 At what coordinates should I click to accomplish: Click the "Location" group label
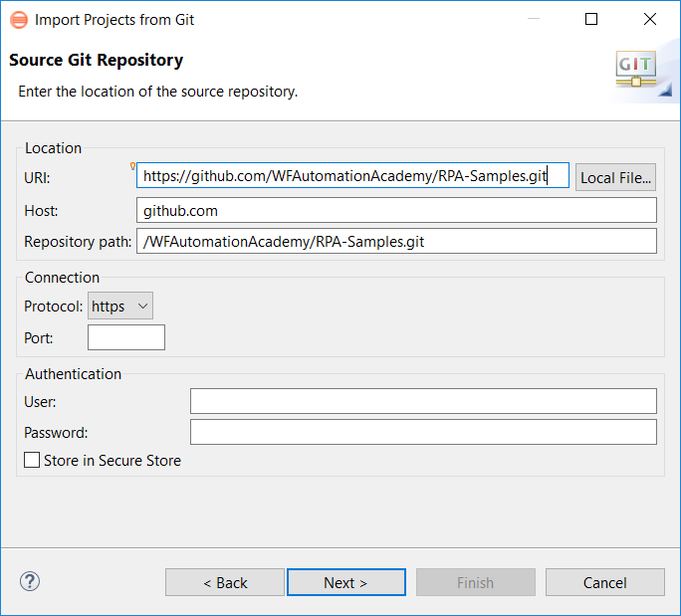click(x=53, y=148)
